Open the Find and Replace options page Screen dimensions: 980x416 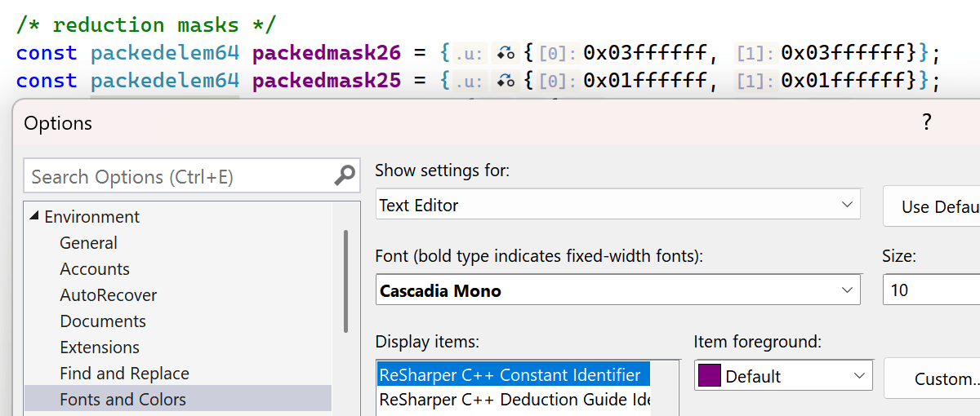[124, 374]
